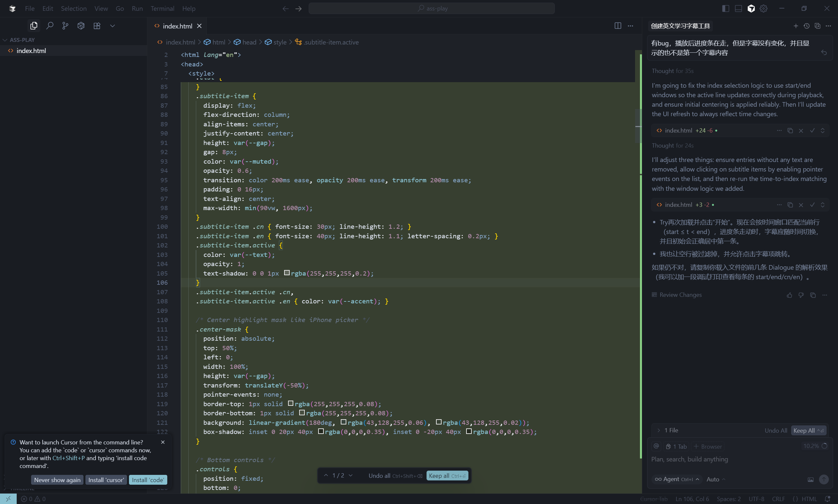Click the color swatch on text-shadow line
The image size is (838, 504).
tap(287, 273)
